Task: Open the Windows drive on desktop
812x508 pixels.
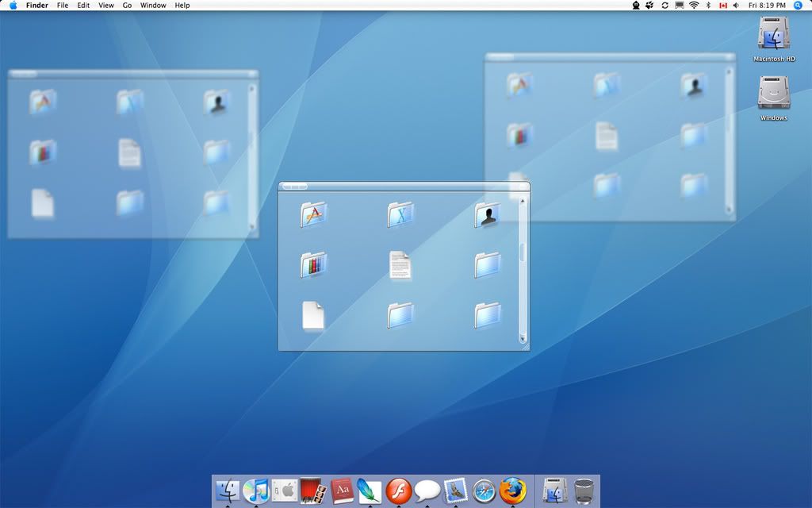Action: click(x=773, y=94)
